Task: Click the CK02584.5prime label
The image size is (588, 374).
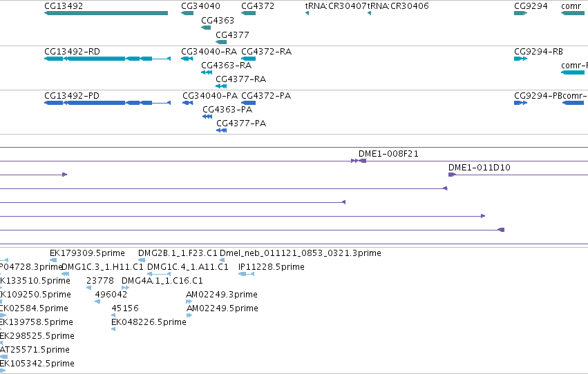Action: tap(34, 308)
